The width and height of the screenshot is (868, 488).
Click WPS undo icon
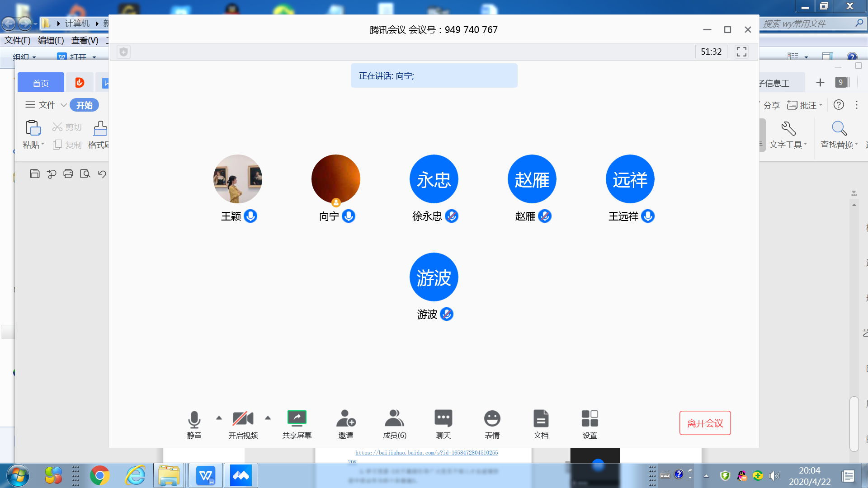pyautogui.click(x=102, y=174)
